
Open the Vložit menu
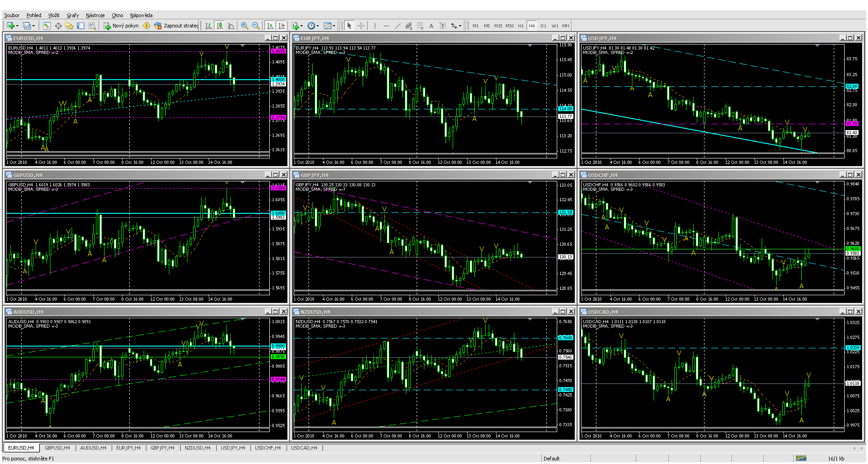[x=54, y=15]
